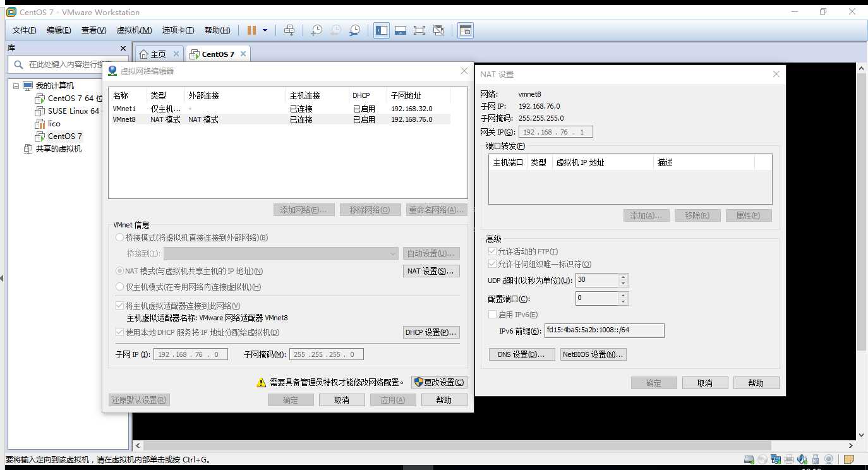Toggle the show library sidebar toolbar icon
The image size is (868, 470).
tap(382, 30)
